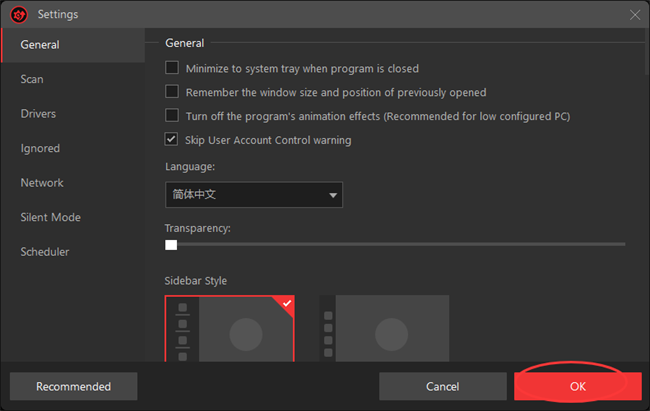The width and height of the screenshot is (650, 411).
Task: Open the General settings tab
Action: 40,45
